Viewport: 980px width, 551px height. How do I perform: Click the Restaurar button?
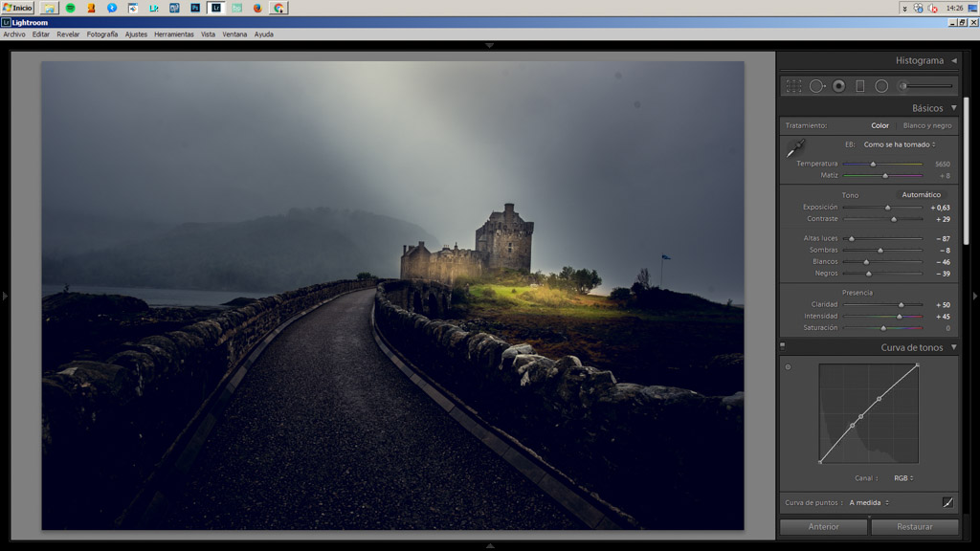pyautogui.click(x=914, y=527)
